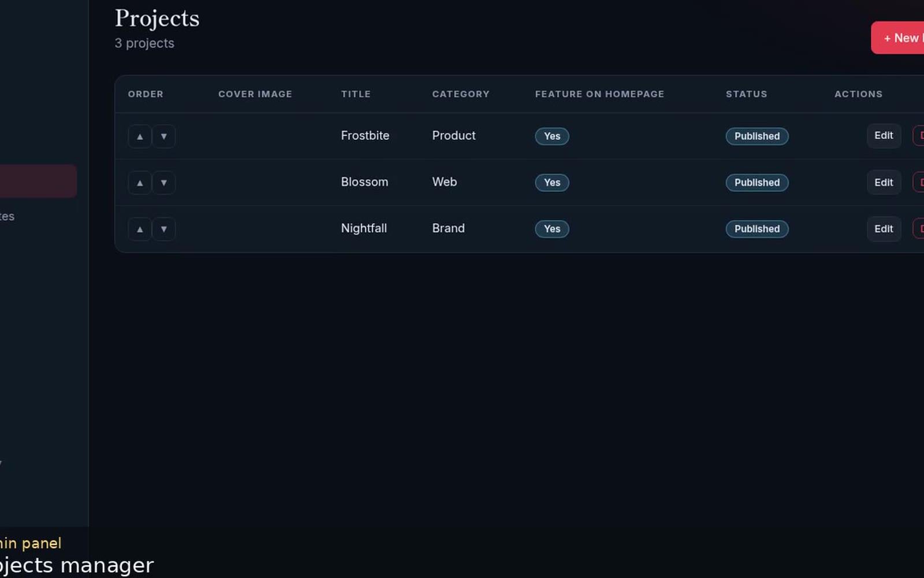The width and height of the screenshot is (924, 578).
Task: Move Nightfall project down in order
Action: click(164, 229)
